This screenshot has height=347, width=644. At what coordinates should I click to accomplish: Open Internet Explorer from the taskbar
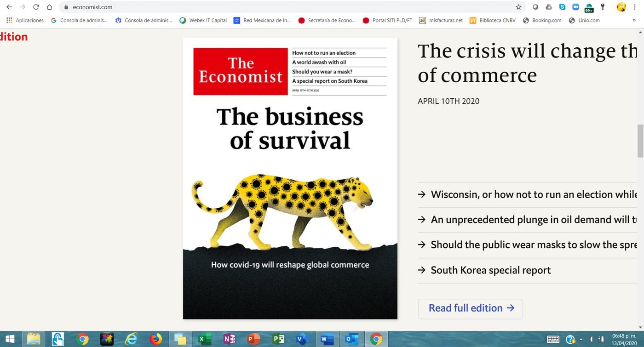132,339
